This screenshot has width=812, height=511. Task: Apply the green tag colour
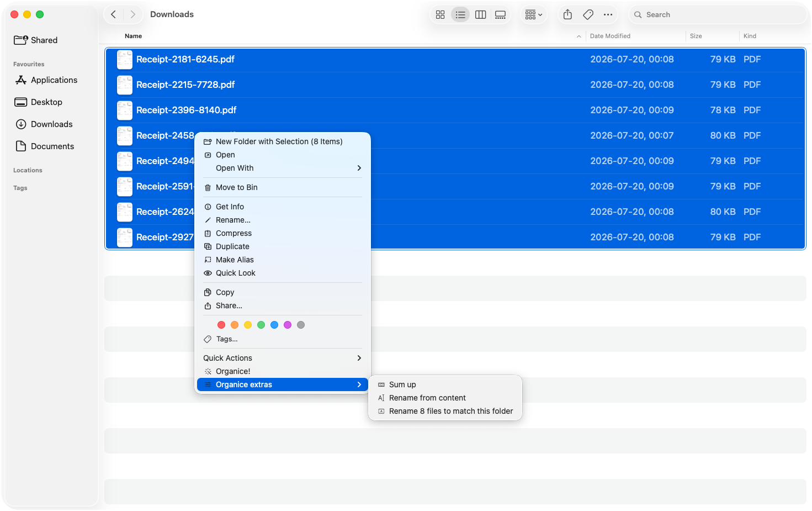click(261, 325)
